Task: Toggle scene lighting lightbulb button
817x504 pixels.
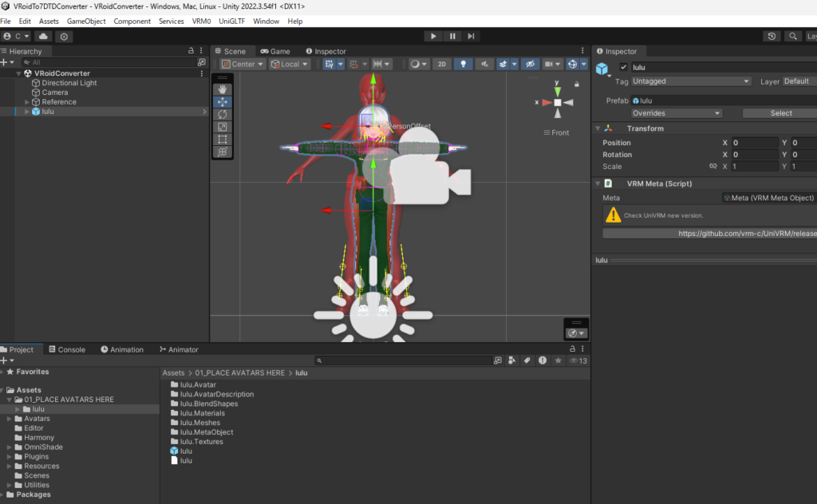Action: point(464,64)
